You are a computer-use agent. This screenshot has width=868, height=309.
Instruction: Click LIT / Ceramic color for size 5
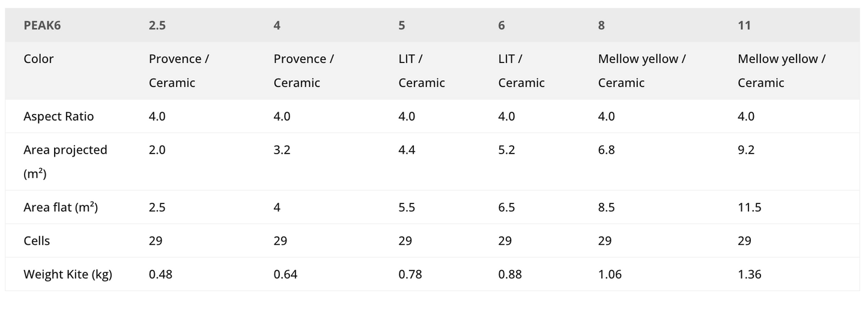click(x=421, y=71)
